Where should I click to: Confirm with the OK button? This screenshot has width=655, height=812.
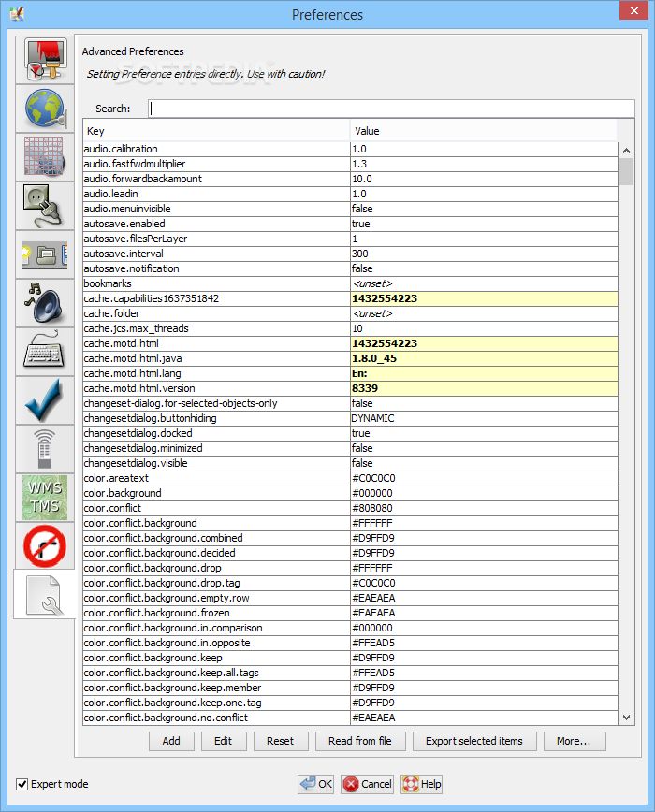316,784
